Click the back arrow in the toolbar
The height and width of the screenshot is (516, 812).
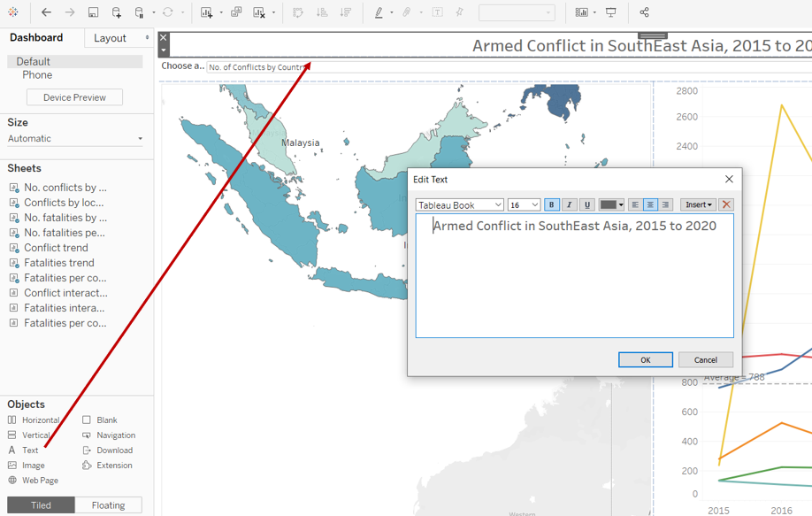point(46,12)
